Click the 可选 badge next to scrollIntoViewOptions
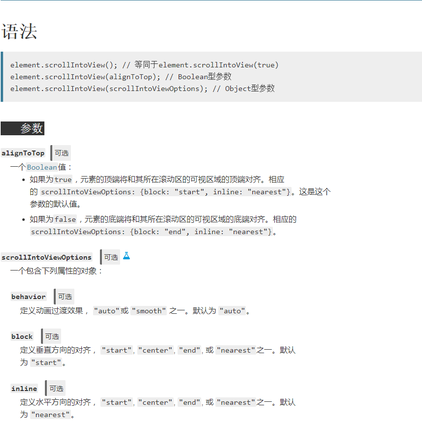 click(111, 257)
